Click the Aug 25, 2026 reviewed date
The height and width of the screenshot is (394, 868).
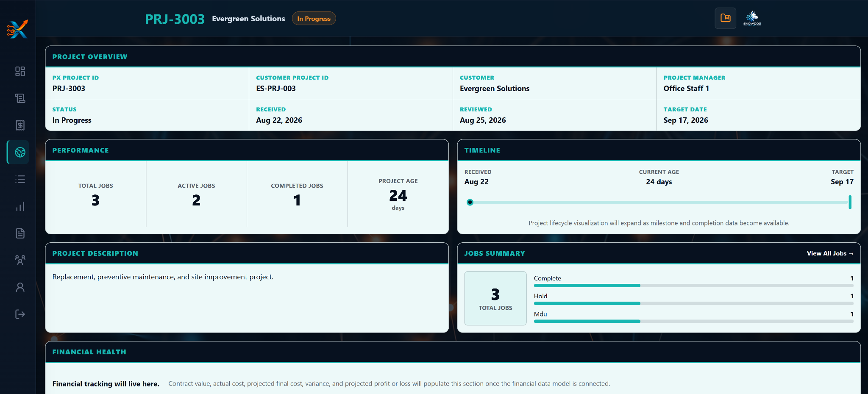click(483, 120)
